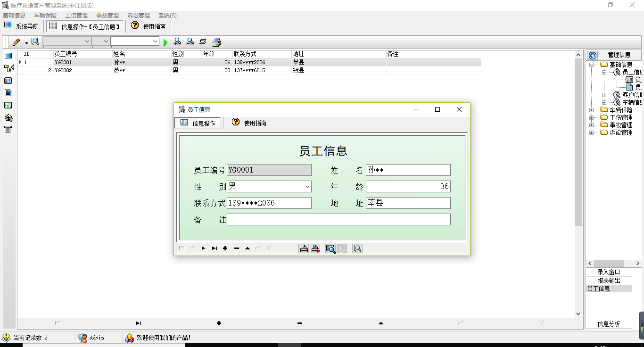The image size is (644, 347).
Task: Open 使用指南 tab in main window
Action: pos(149,26)
